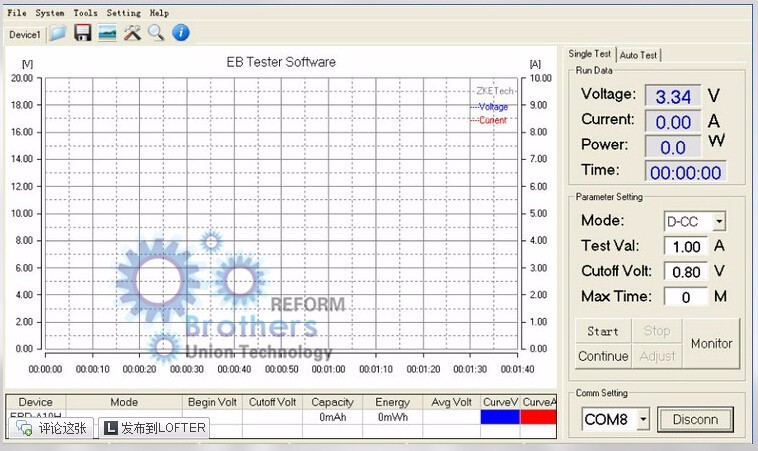Image resolution: width=758 pixels, height=451 pixels.
Task: Open the Help menu
Action: tap(159, 13)
